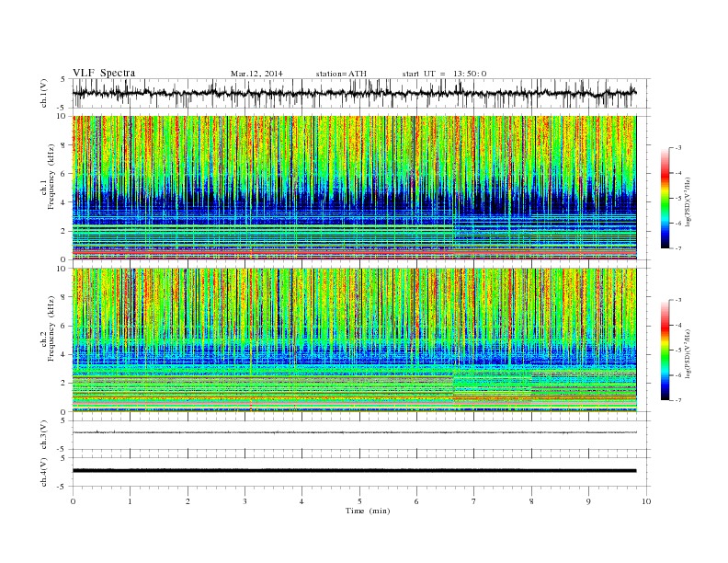Click the 'station=ATH' label
728x563 pixels.
click(x=341, y=74)
